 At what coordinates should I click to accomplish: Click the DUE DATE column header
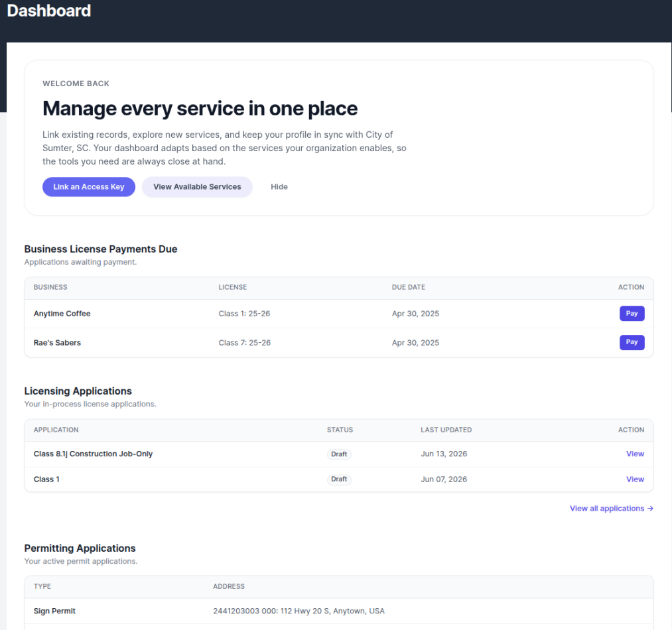click(408, 287)
